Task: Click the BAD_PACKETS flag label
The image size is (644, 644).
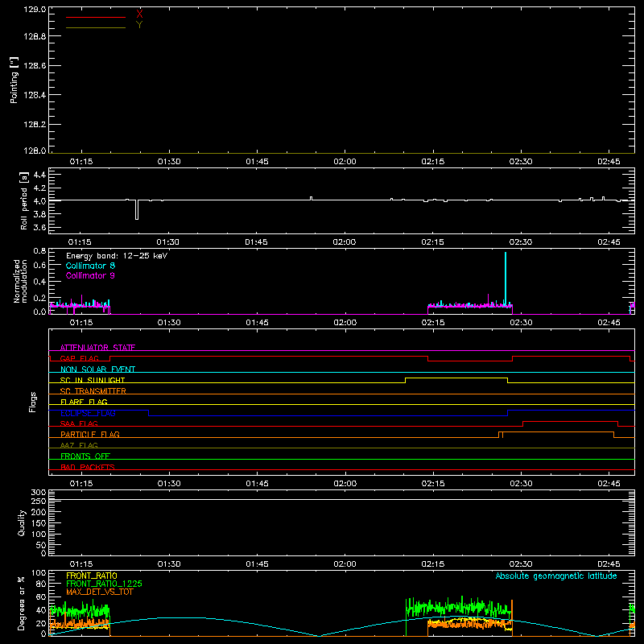Action: click(88, 467)
